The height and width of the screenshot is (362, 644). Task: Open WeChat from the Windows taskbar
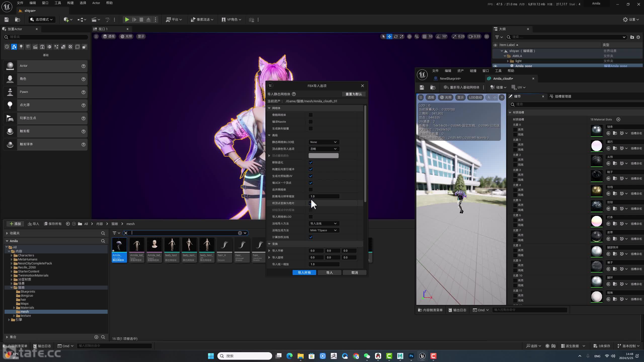[367, 356]
